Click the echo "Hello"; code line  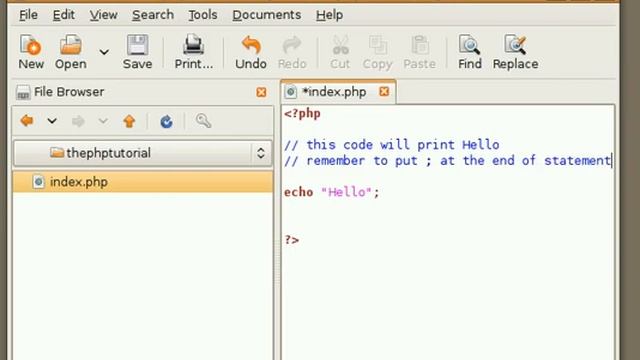coord(331,192)
